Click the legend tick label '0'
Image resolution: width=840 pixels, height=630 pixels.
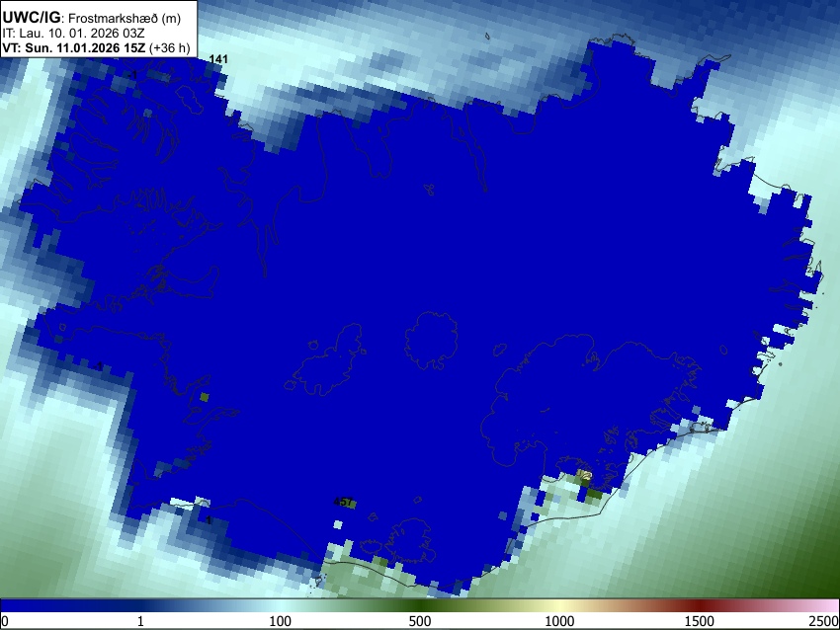[x=5, y=621]
